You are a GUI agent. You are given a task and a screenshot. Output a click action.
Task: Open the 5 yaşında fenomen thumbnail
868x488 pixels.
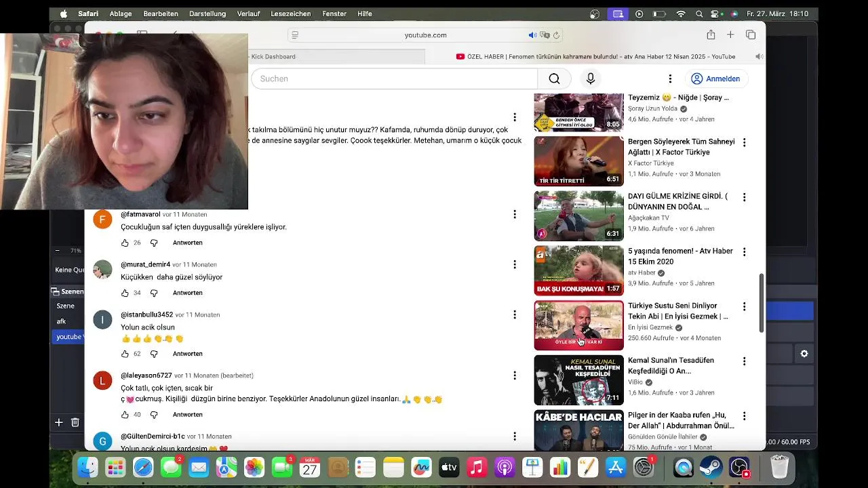(x=578, y=270)
